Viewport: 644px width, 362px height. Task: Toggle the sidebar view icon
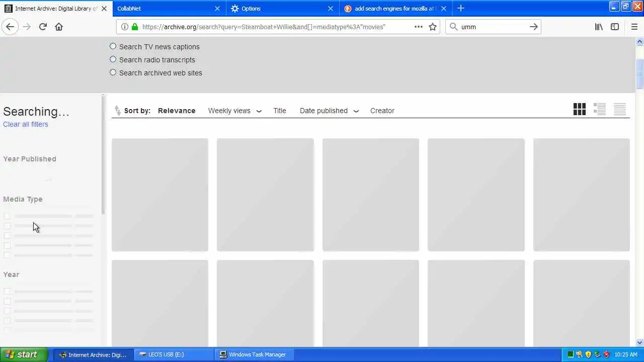[x=615, y=27]
